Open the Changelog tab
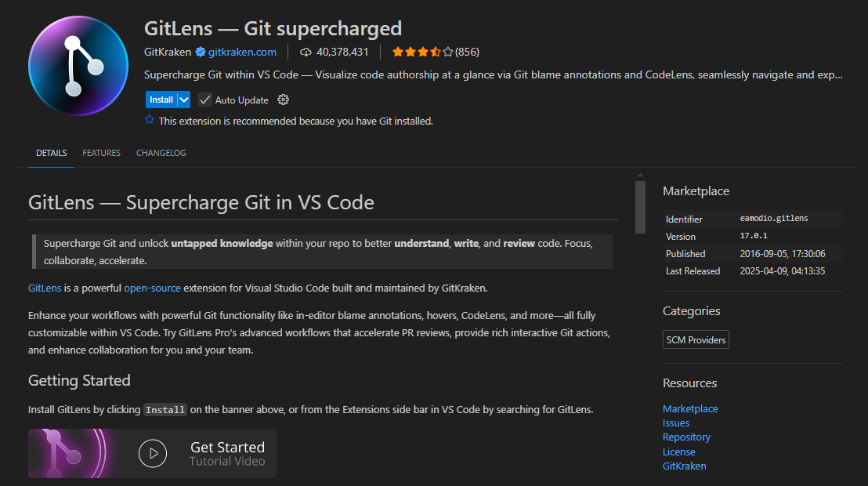868x486 pixels. (x=161, y=153)
